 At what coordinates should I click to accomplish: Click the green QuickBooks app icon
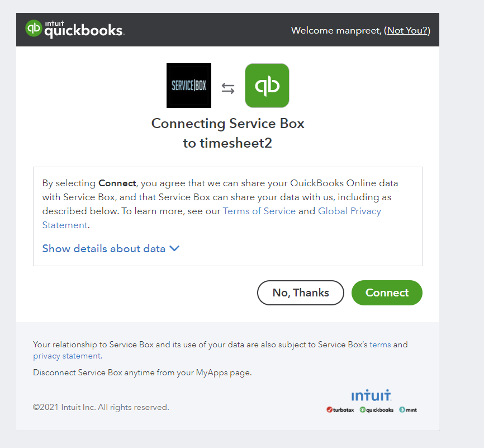[x=267, y=86]
